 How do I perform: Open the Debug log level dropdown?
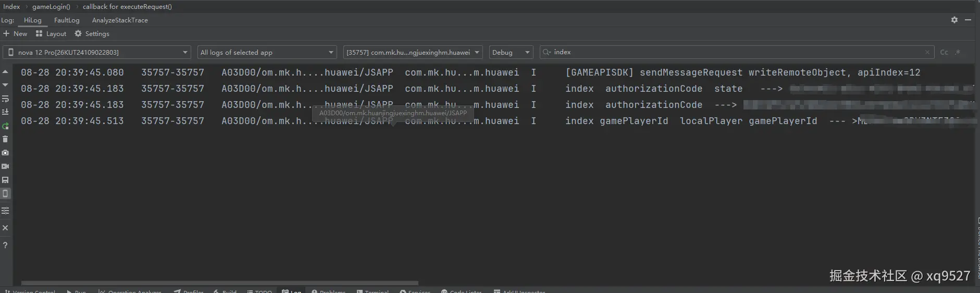click(x=511, y=52)
